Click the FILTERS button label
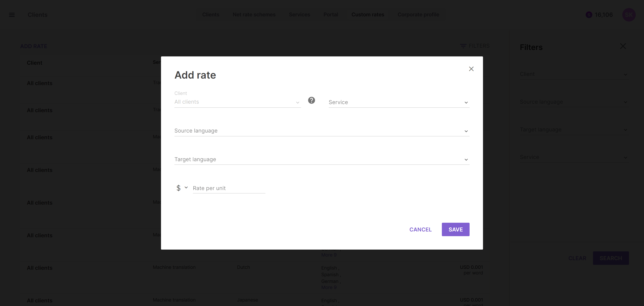The image size is (644, 306). (x=479, y=46)
